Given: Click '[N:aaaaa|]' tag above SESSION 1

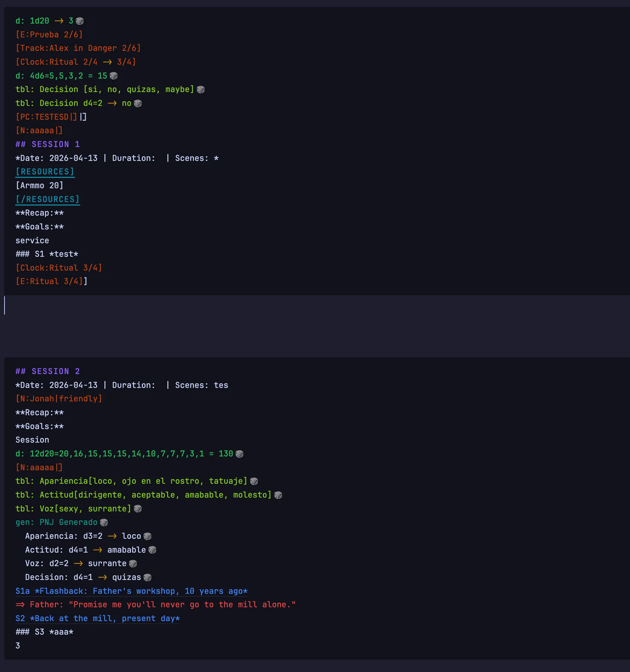Looking at the screenshot, I should (x=39, y=130).
